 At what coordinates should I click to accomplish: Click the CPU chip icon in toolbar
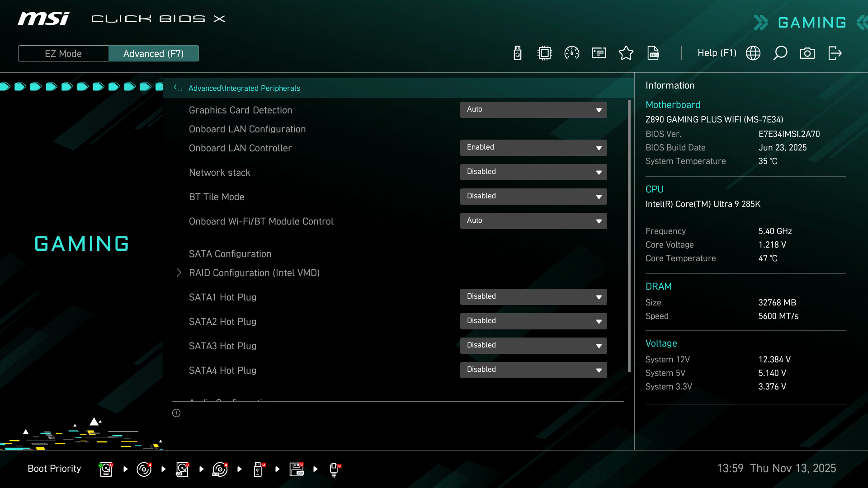coord(545,53)
